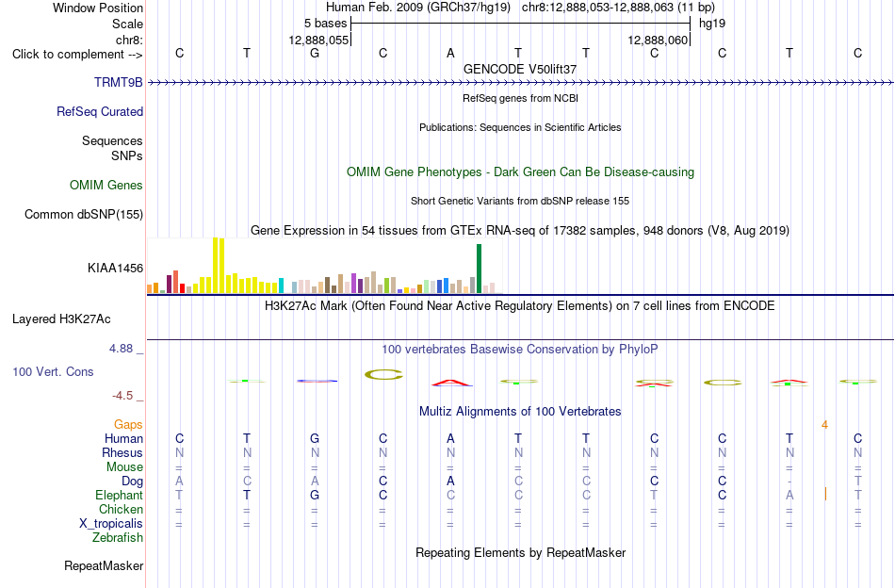The height and width of the screenshot is (588, 895).
Task: Select the X_tropicalis species row label
Action: (111, 524)
